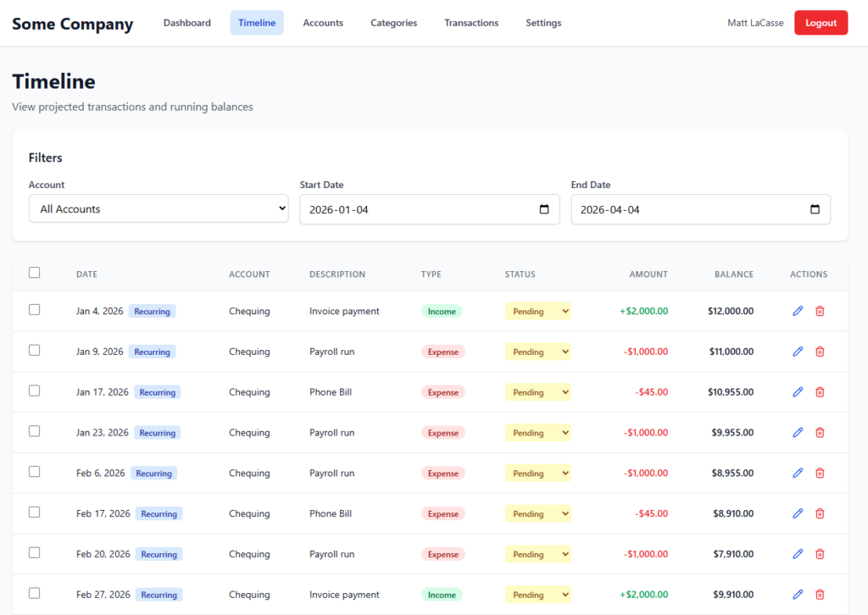Screen dimensions: 868x615
Task: Open Start Date calendar picker icon
Action: pyautogui.click(x=544, y=209)
